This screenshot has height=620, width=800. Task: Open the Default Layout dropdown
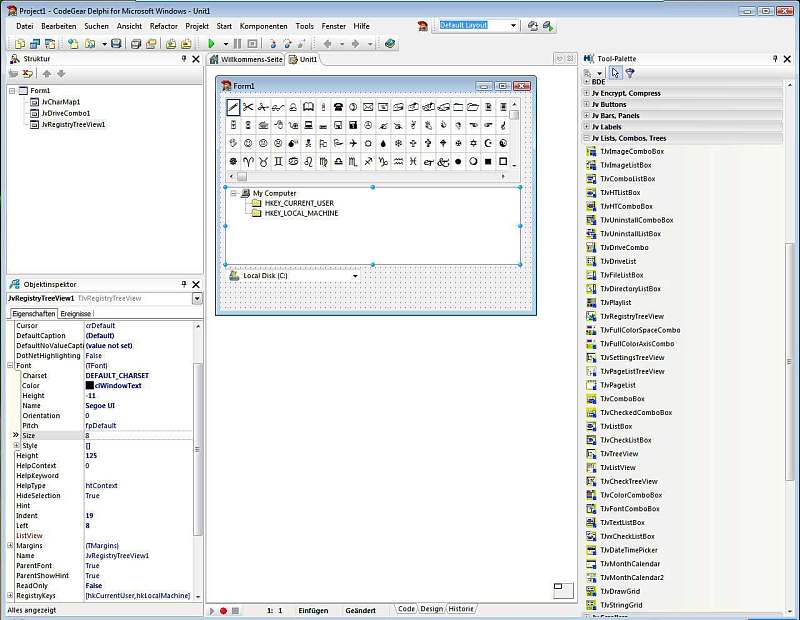pyautogui.click(x=514, y=25)
